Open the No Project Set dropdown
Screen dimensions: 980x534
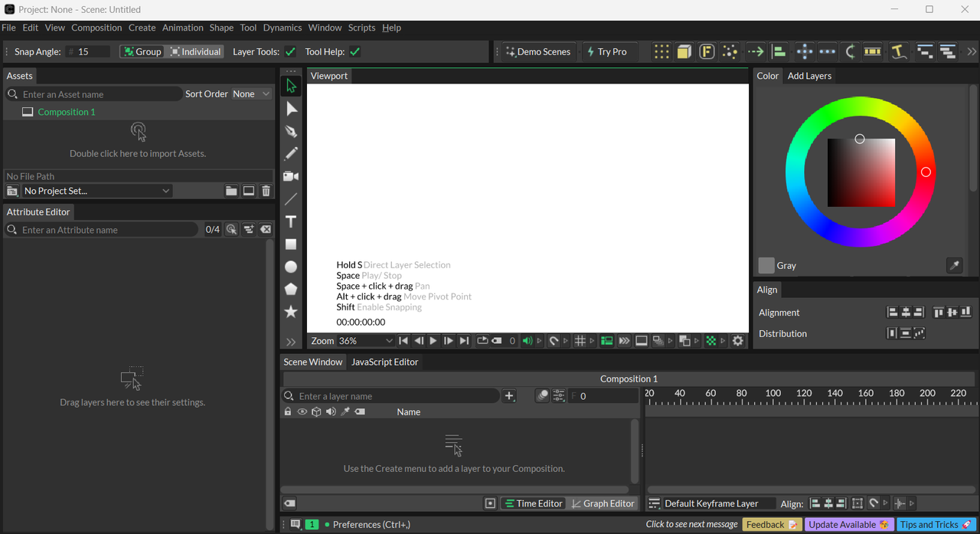coord(96,191)
